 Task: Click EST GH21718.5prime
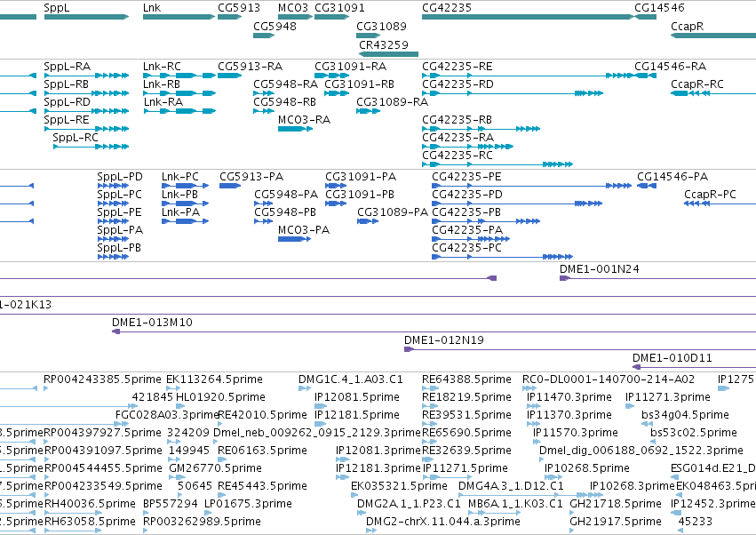(616, 504)
